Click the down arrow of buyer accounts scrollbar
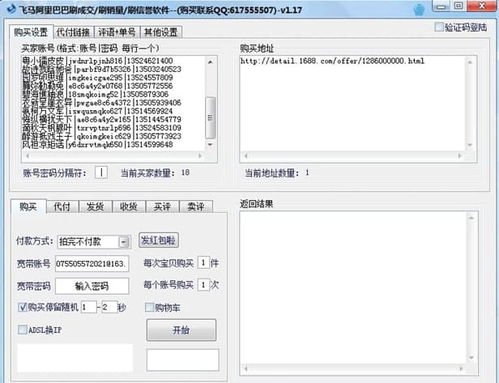This screenshot has width=499, height=383. (210, 144)
